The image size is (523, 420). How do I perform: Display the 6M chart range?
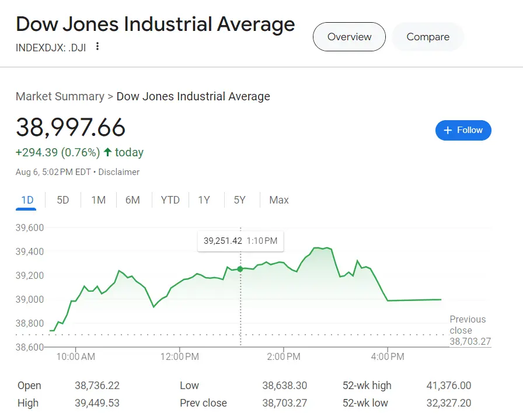133,200
